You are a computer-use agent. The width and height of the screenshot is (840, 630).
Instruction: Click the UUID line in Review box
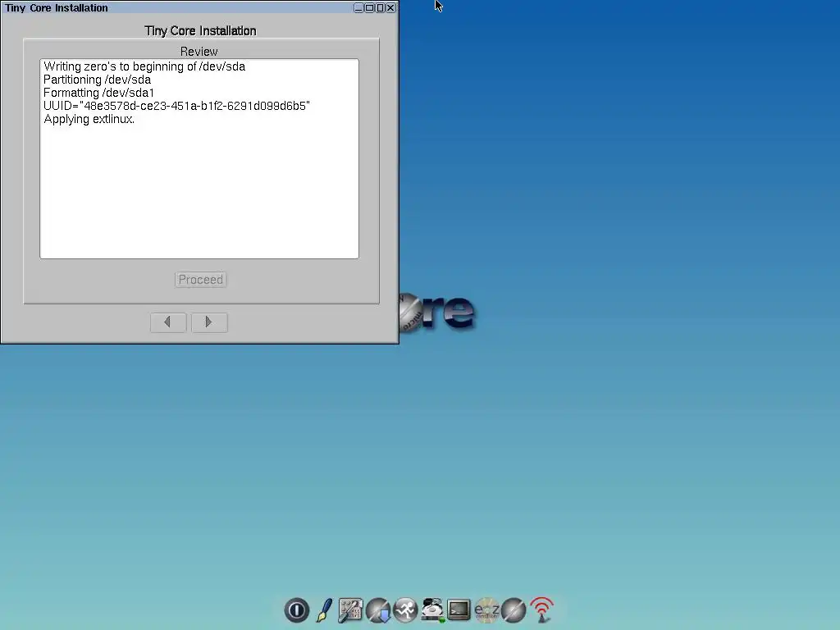point(176,106)
